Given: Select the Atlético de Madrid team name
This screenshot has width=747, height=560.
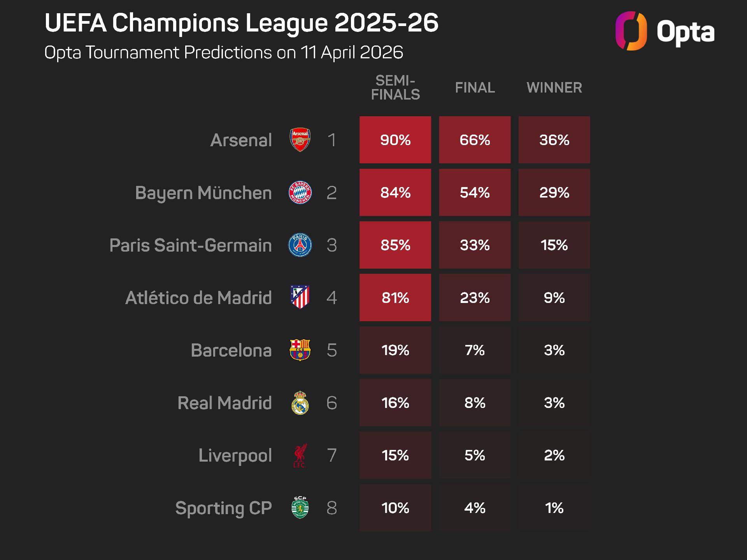Looking at the screenshot, I should coord(198,298).
